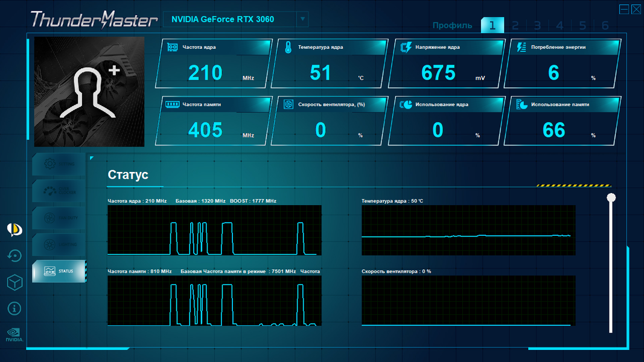The height and width of the screenshot is (362, 644).
Task: Click the circular restore defaults icon
Action: (x=14, y=256)
